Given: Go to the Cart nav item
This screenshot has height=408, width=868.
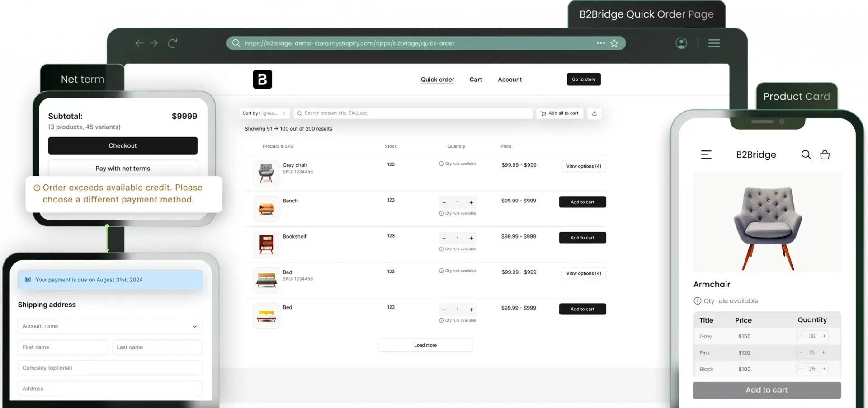Looking at the screenshot, I should [x=476, y=80].
